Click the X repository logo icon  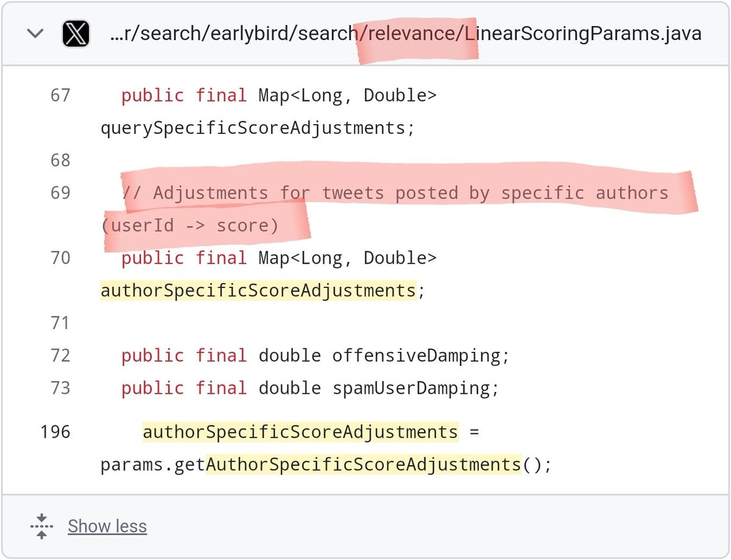pyautogui.click(x=76, y=33)
